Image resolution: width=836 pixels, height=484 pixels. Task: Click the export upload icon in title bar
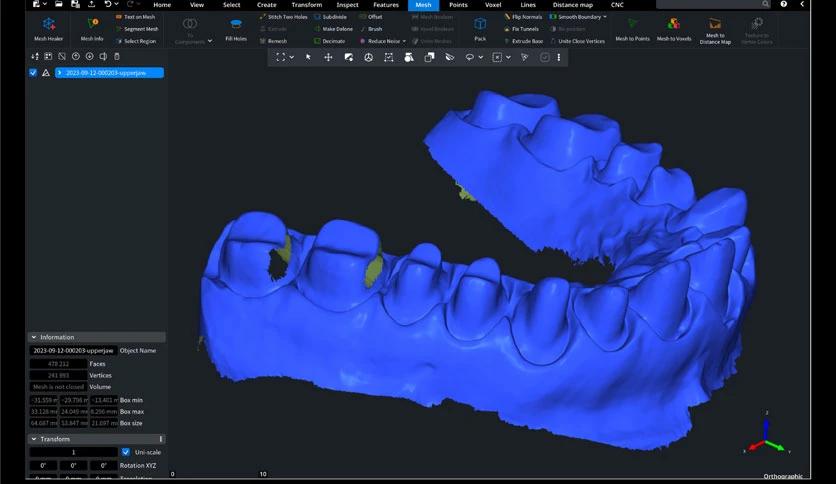pos(92,4)
